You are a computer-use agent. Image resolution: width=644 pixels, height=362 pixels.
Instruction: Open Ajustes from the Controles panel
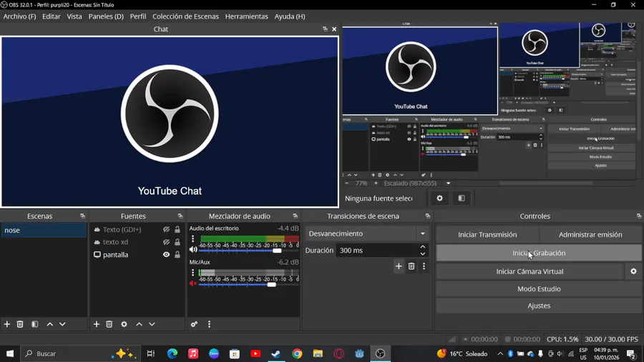538,305
